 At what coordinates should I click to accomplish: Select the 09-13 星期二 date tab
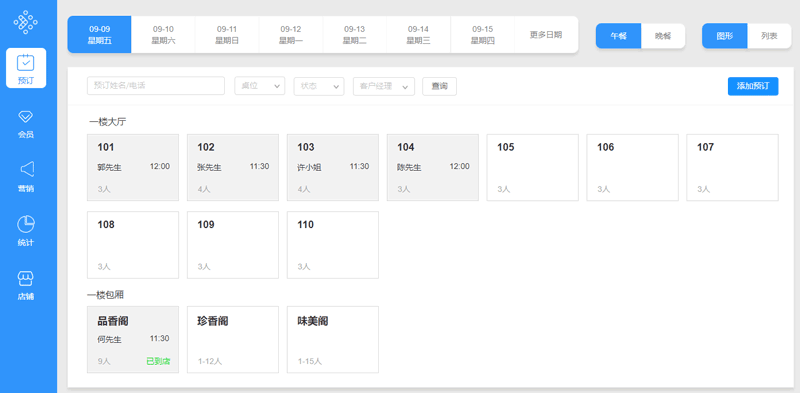click(x=354, y=35)
